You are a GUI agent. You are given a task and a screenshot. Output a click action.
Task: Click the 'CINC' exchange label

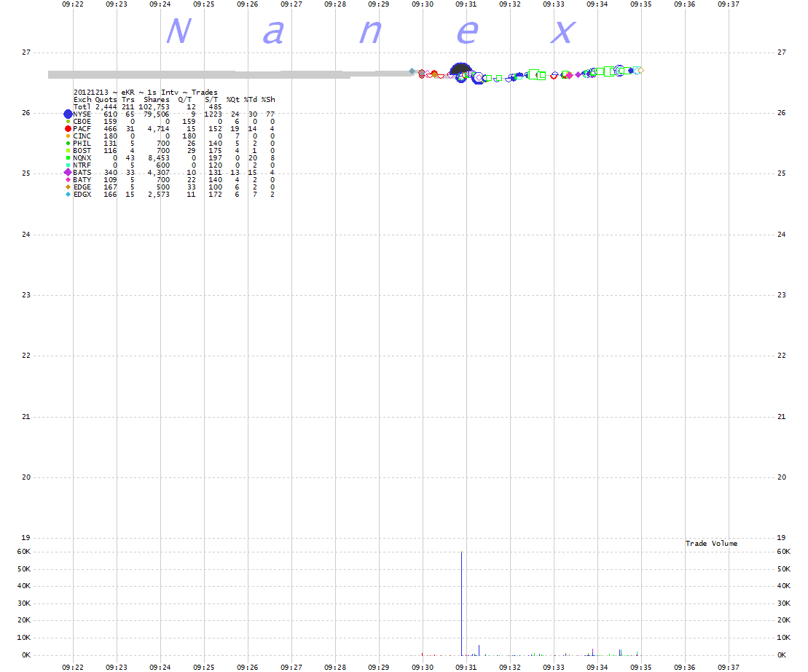click(x=82, y=136)
